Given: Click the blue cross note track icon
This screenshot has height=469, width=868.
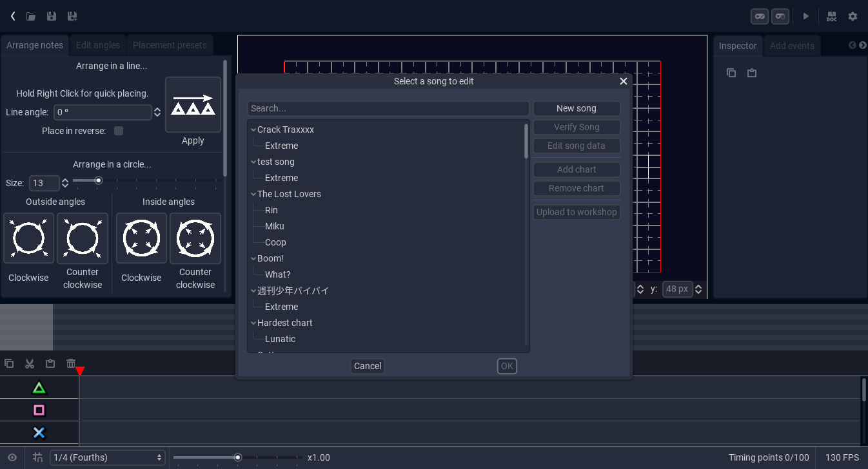Looking at the screenshot, I should [x=39, y=433].
